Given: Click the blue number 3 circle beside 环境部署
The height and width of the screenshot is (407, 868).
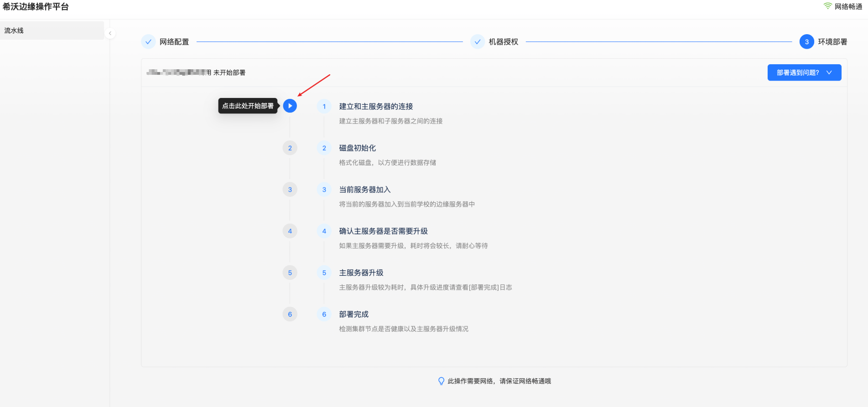Looking at the screenshot, I should (x=806, y=41).
